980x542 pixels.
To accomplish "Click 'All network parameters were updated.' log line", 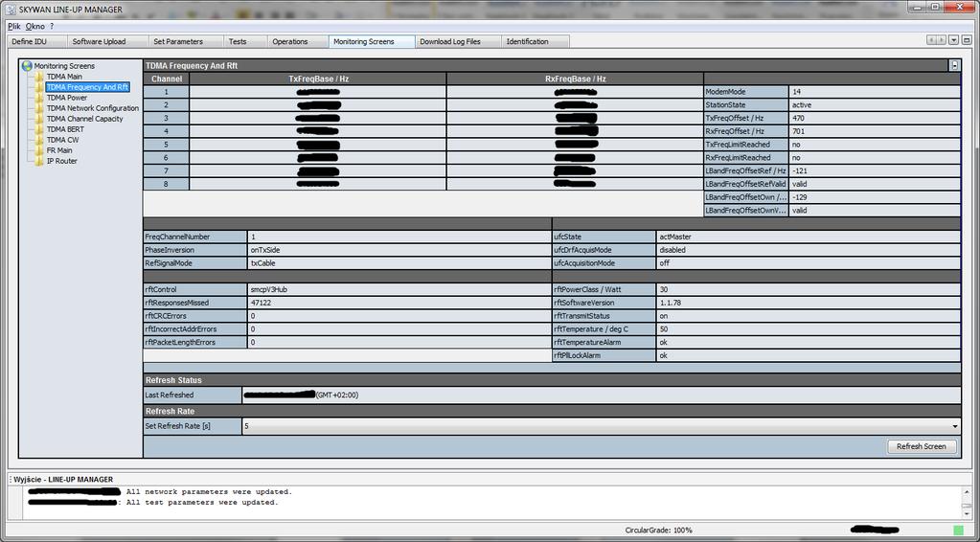I will 210,492.
